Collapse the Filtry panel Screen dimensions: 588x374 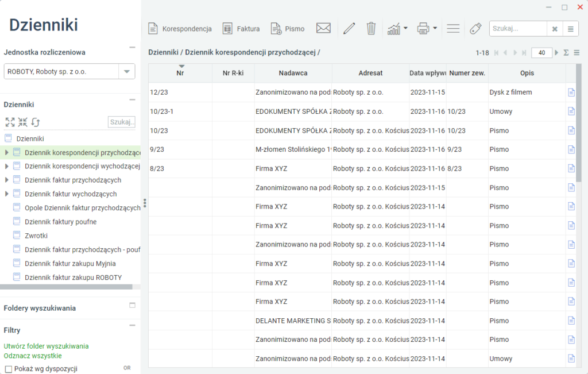pos(133,326)
